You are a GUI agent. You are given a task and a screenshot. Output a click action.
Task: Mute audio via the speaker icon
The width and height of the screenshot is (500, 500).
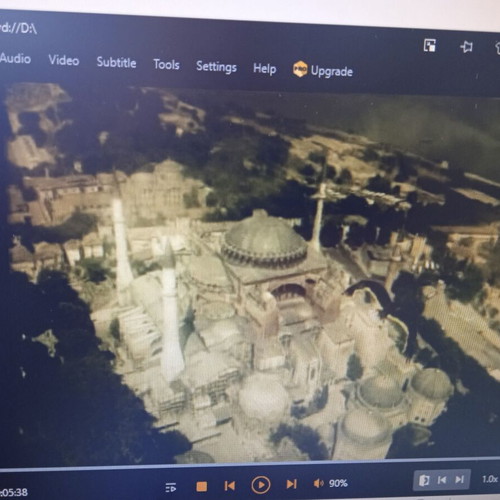[319, 483]
